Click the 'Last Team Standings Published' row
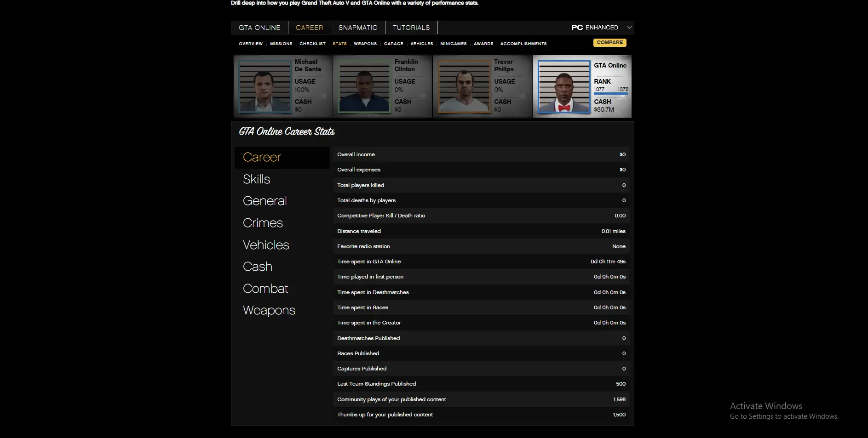Screen dimensions: 868x438 pos(481,384)
